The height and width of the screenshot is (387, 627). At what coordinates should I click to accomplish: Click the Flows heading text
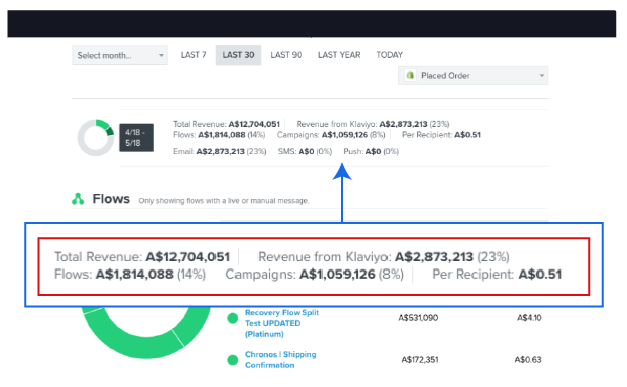[111, 199]
